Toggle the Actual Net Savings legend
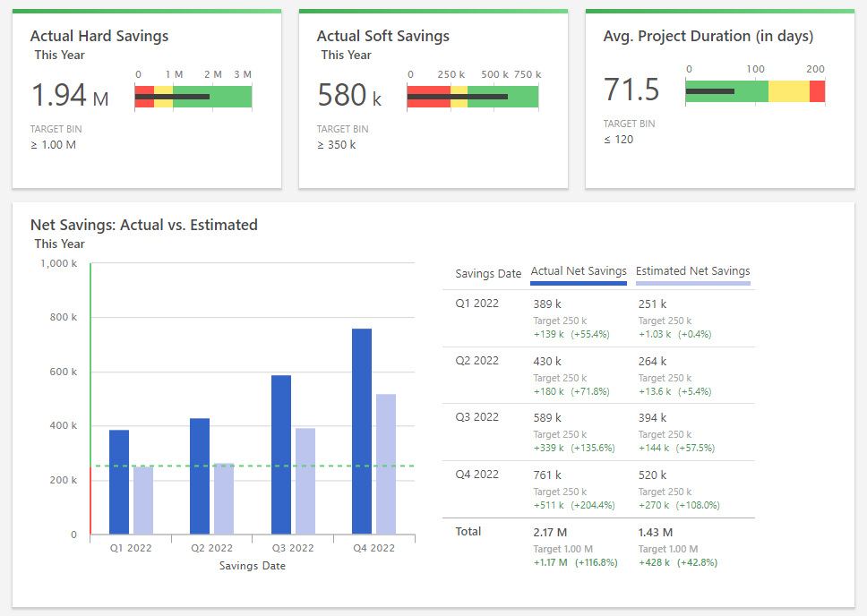 pyautogui.click(x=578, y=269)
